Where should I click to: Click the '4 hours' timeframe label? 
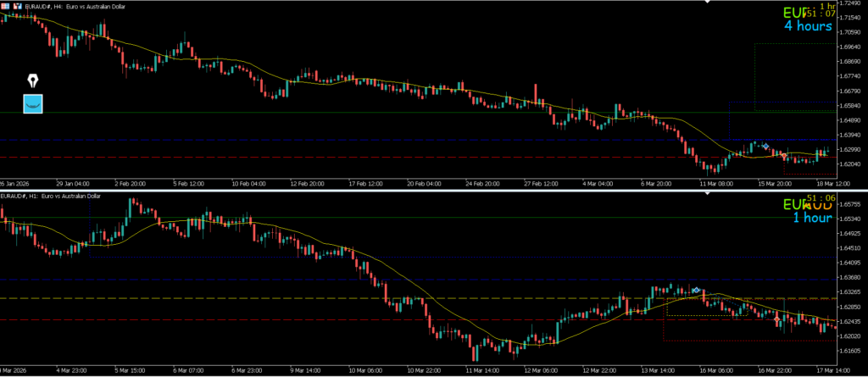(807, 26)
